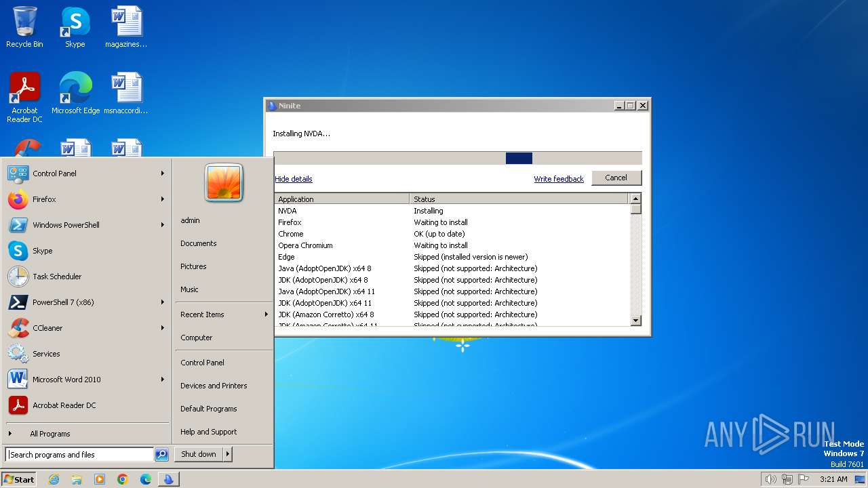Click the user account picture in Start menu

(224, 183)
